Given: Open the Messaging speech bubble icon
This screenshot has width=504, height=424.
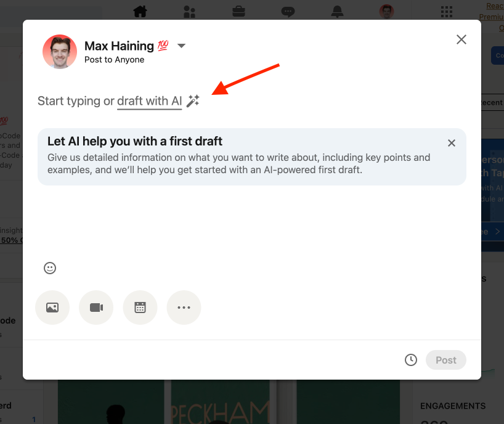Looking at the screenshot, I should [x=288, y=12].
